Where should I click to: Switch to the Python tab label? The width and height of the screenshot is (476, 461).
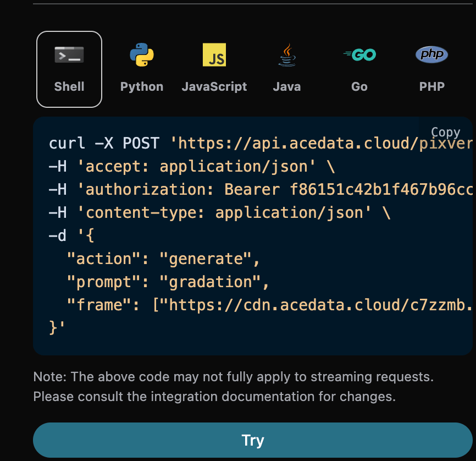tap(142, 86)
